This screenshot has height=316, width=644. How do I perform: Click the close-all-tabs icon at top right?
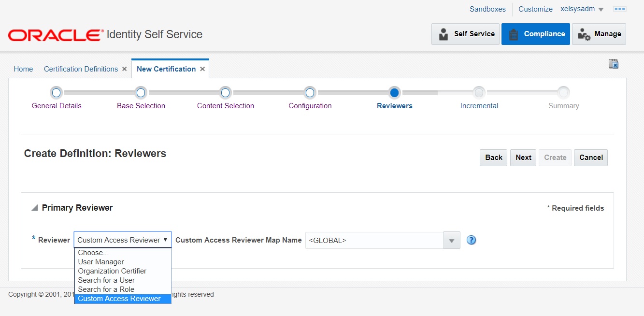pyautogui.click(x=614, y=64)
